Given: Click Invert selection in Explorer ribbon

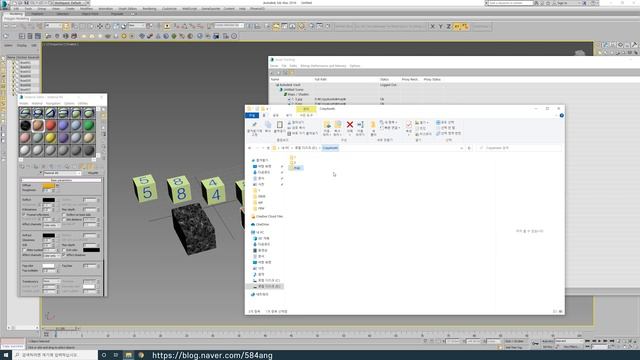Looking at the screenshot, I should tap(449, 133).
